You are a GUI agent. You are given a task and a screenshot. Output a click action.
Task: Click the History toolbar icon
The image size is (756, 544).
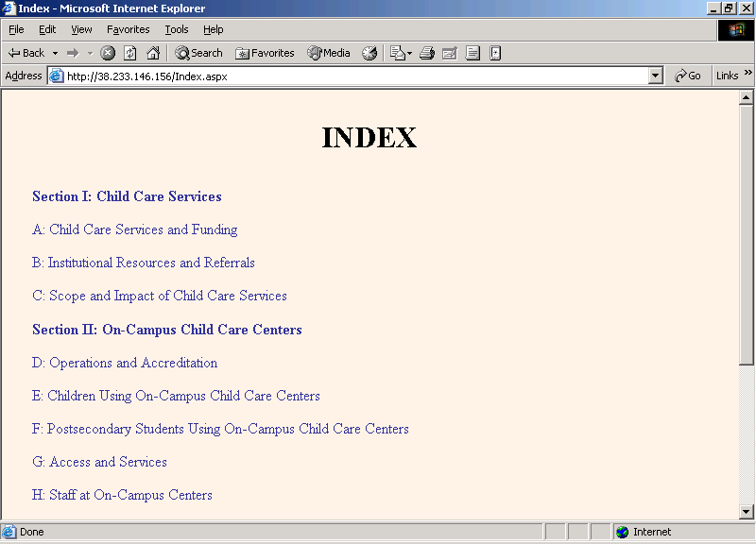[x=369, y=53]
